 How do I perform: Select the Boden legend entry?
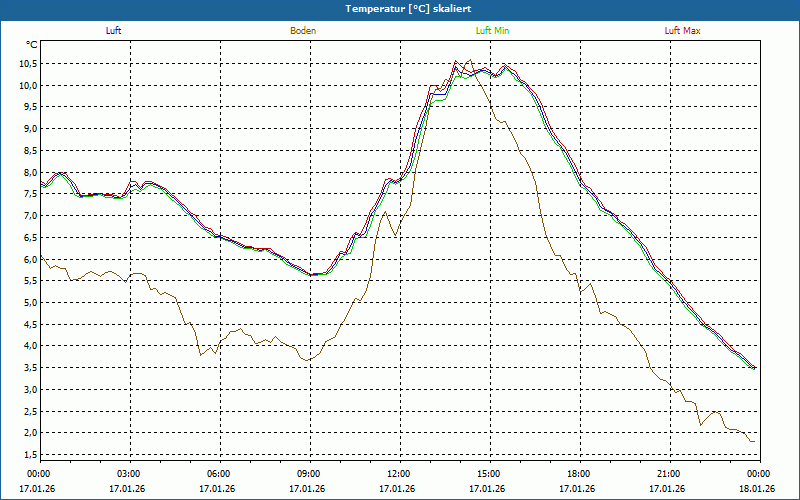(x=303, y=31)
